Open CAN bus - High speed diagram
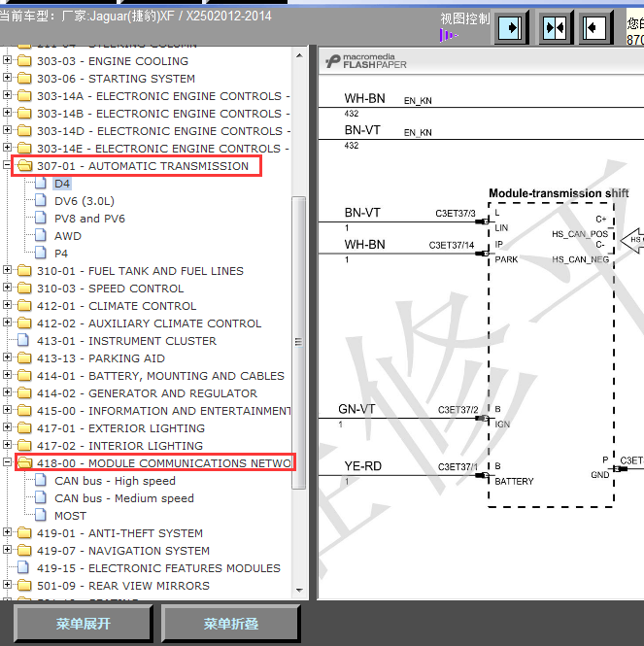This screenshot has width=644, height=646. pyautogui.click(x=115, y=481)
